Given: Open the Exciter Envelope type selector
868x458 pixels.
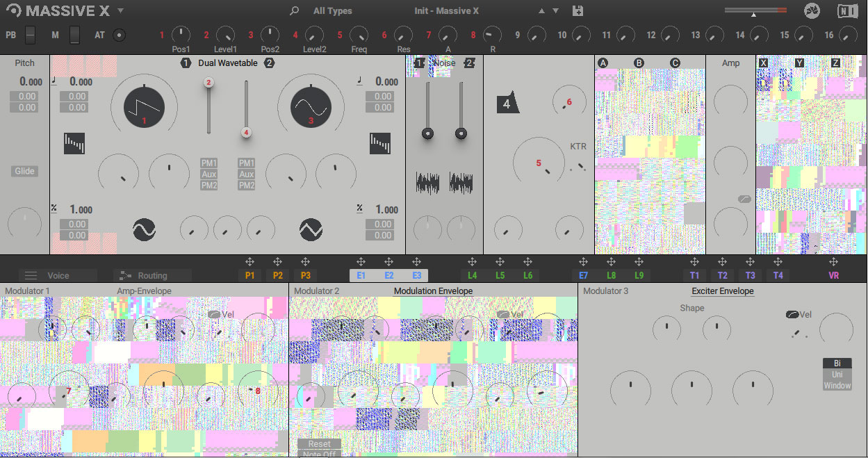Looking at the screenshot, I should (723, 291).
